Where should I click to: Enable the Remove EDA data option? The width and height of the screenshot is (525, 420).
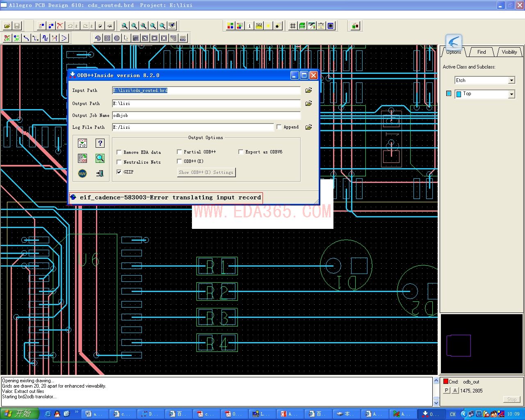119,152
